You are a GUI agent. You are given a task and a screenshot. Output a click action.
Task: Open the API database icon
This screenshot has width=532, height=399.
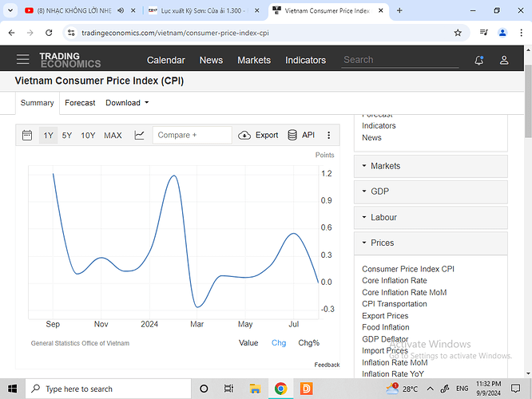coord(292,135)
